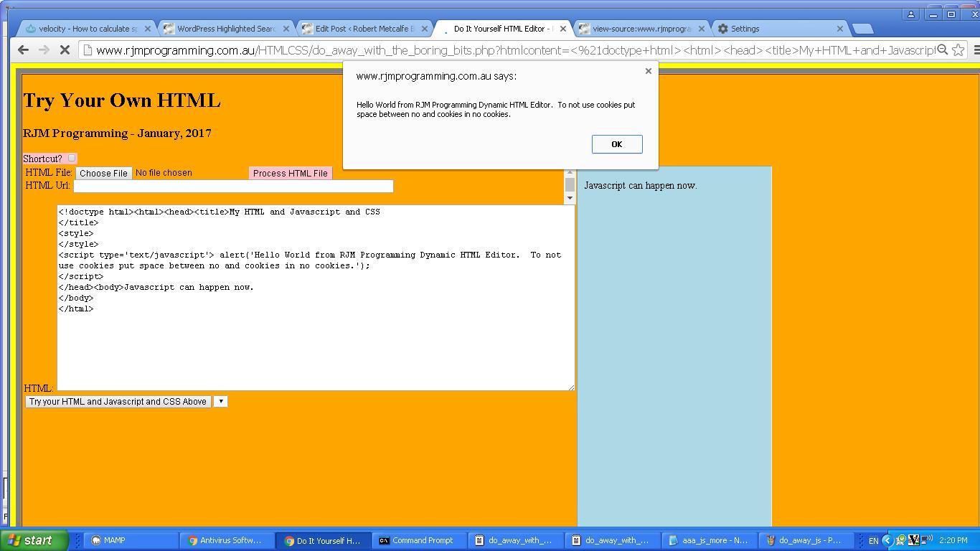Click the browser forward arrow
The width and height of the screenshot is (980, 551).
(44, 50)
